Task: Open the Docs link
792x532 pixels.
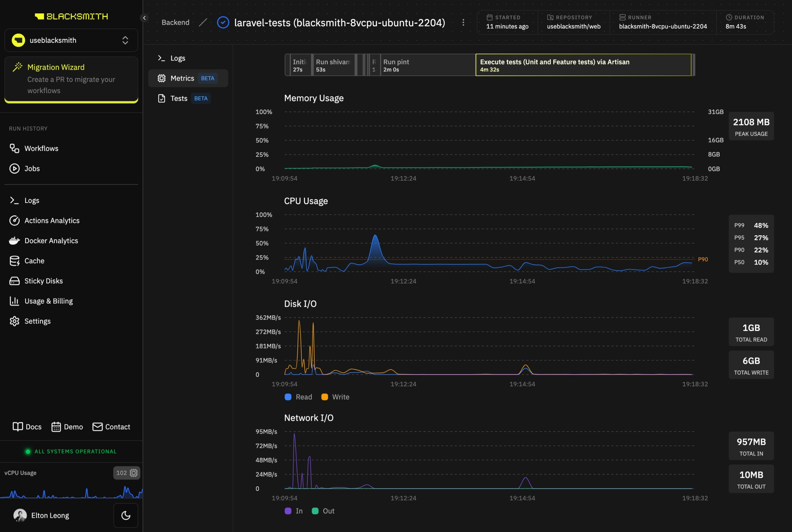Action: [27, 427]
